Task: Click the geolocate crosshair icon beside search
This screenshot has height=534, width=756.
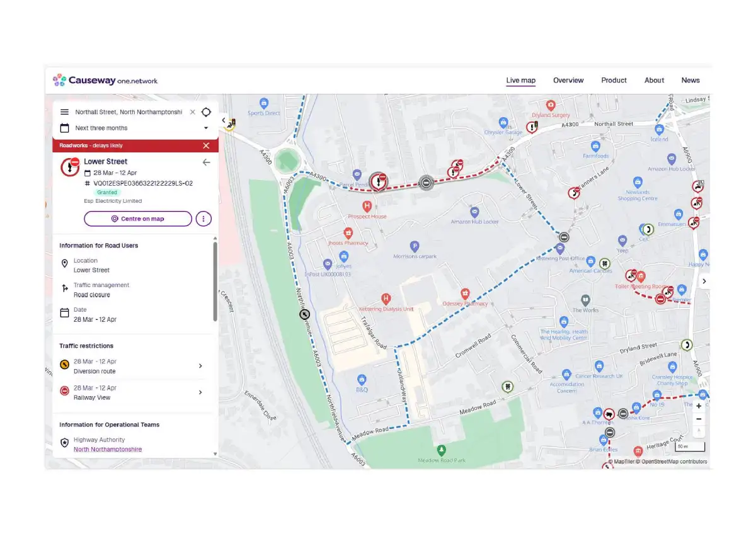Action: [207, 112]
